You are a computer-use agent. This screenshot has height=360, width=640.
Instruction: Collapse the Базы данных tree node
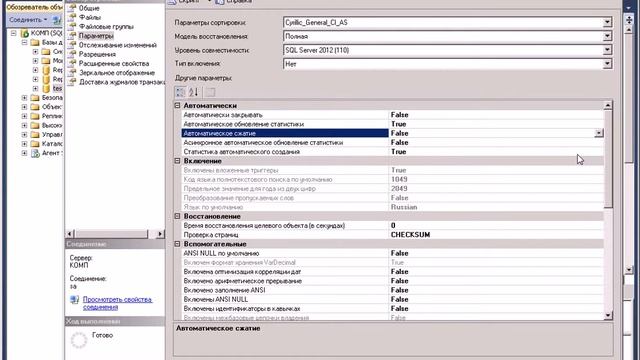coord(24,42)
